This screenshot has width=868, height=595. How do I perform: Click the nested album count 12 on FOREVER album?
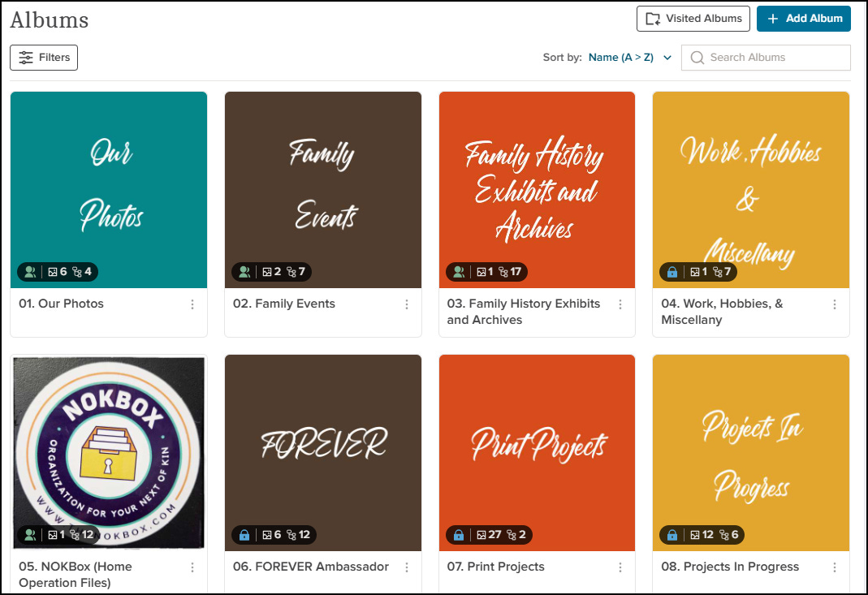coord(298,535)
